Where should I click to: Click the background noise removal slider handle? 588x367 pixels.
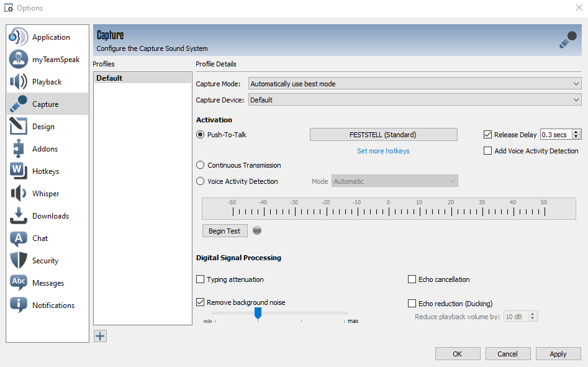click(x=258, y=313)
